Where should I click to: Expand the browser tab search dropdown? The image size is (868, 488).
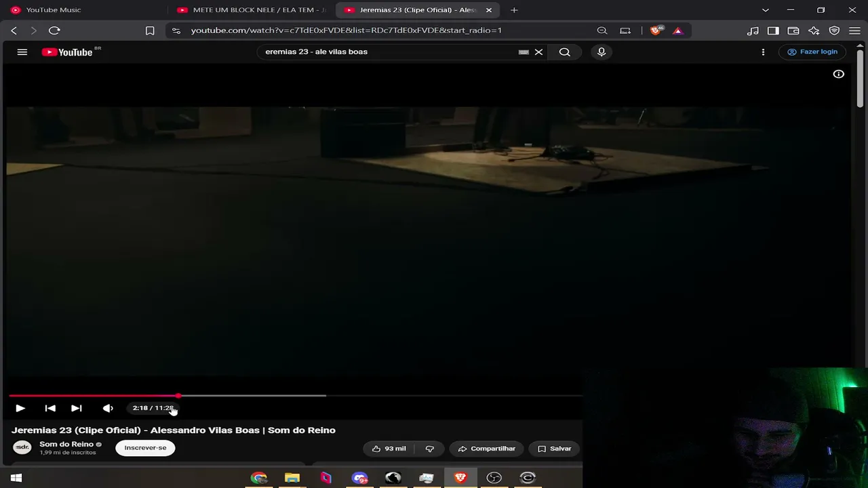tap(766, 10)
